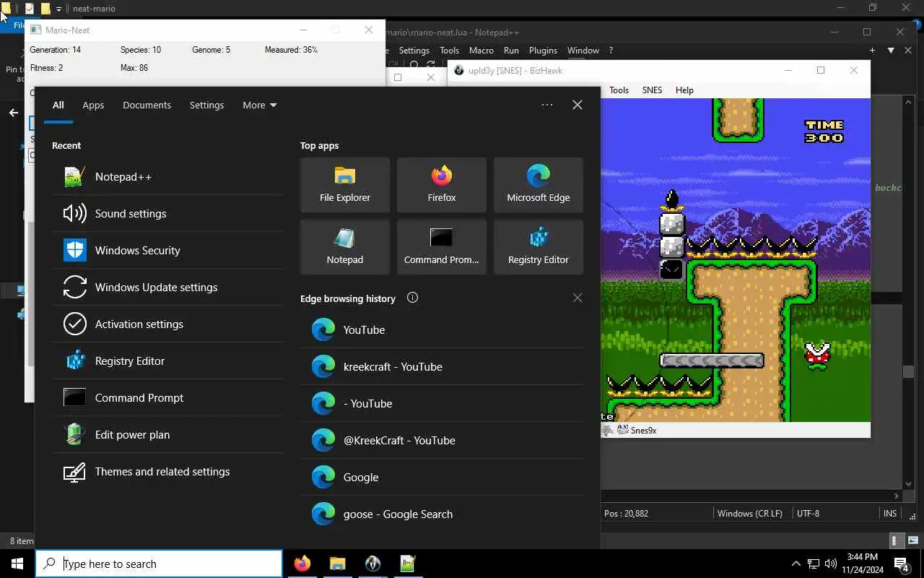Open Windows Update settings entry
This screenshot has width=924, height=578.
(167, 288)
